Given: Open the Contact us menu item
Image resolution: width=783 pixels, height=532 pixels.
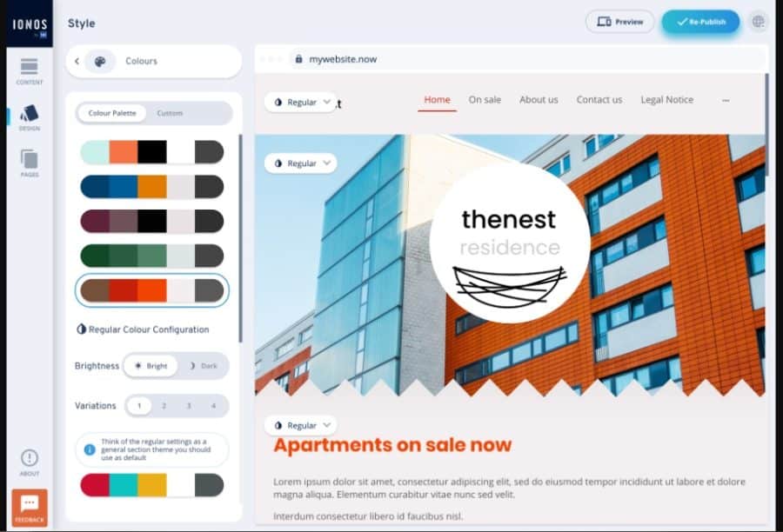Looking at the screenshot, I should 599,100.
